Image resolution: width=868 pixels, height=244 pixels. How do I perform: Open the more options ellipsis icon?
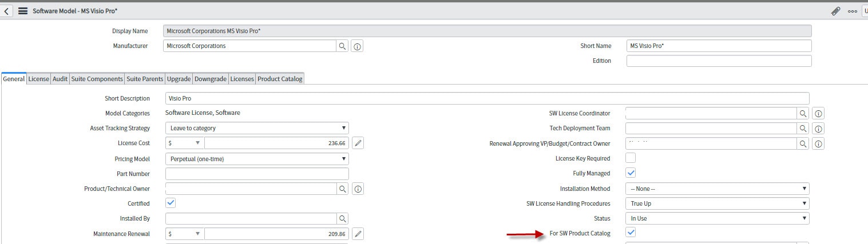click(x=853, y=11)
